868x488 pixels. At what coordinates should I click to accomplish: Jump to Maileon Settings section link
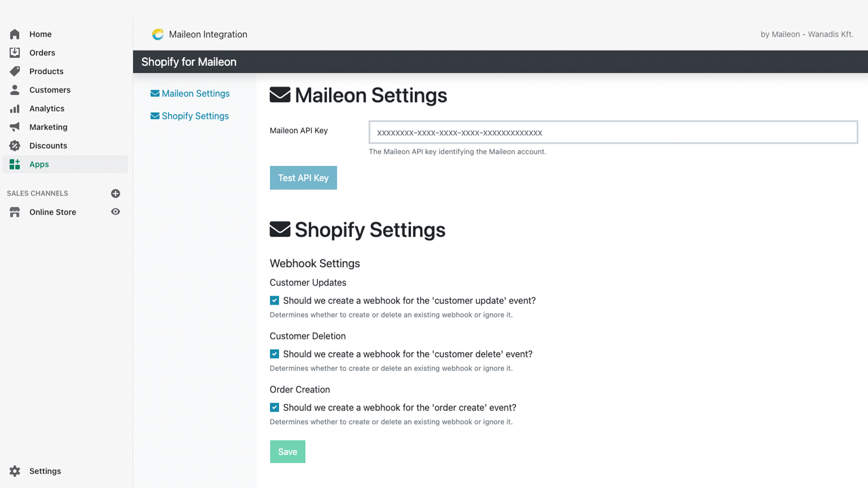(x=195, y=93)
